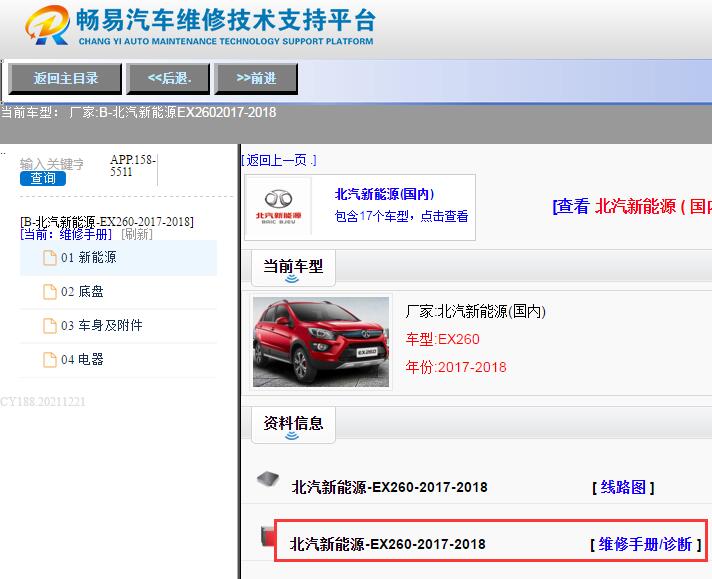
Task: Click the document icon beside 01 新能源
Action: tap(50, 258)
